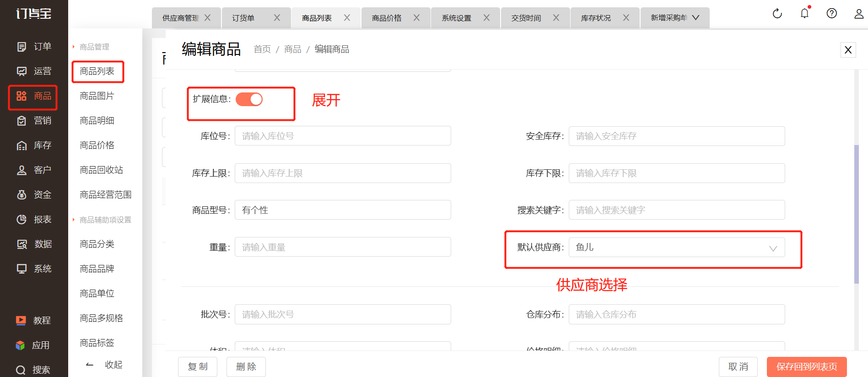Screen dimensions: 868x377
Task: Open the 运营 operations sidebar icon
Action: click(x=22, y=71)
